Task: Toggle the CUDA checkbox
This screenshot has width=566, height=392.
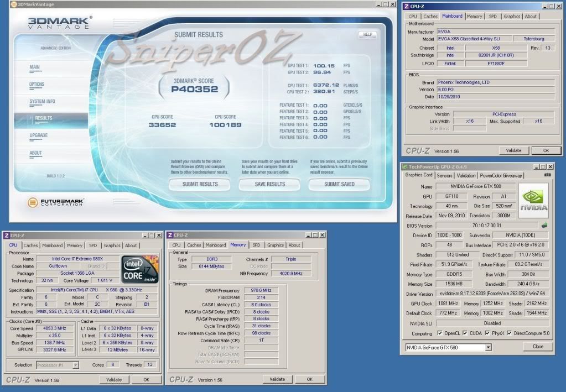Action: tap(464, 333)
